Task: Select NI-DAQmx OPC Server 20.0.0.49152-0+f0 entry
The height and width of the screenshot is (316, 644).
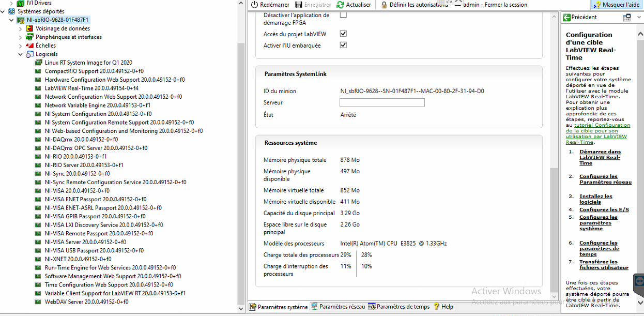Action: tap(96, 148)
